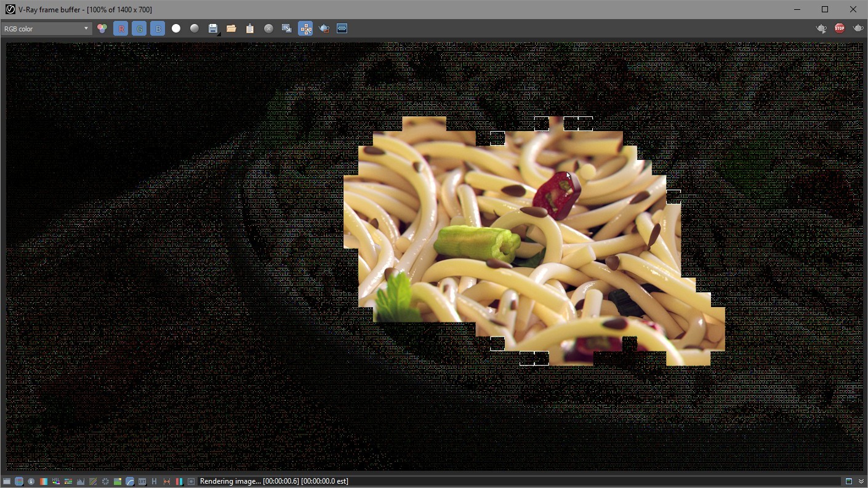Minimize the V-Ray frame buffer window
This screenshot has height=488, width=868.
click(x=797, y=9)
